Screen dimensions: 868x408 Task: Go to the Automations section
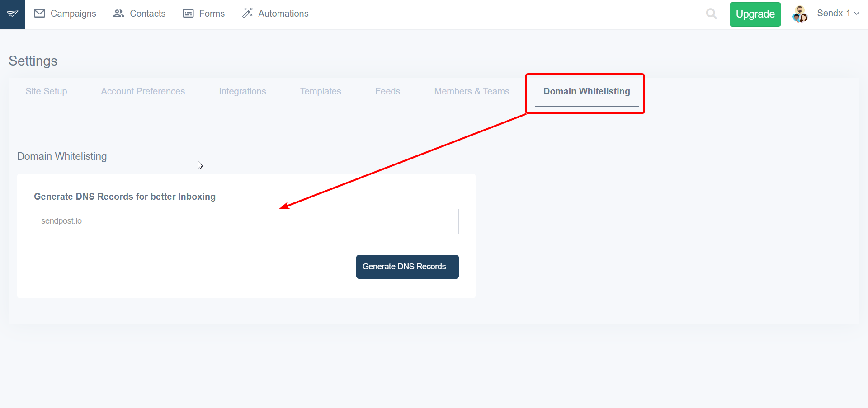coord(283,14)
